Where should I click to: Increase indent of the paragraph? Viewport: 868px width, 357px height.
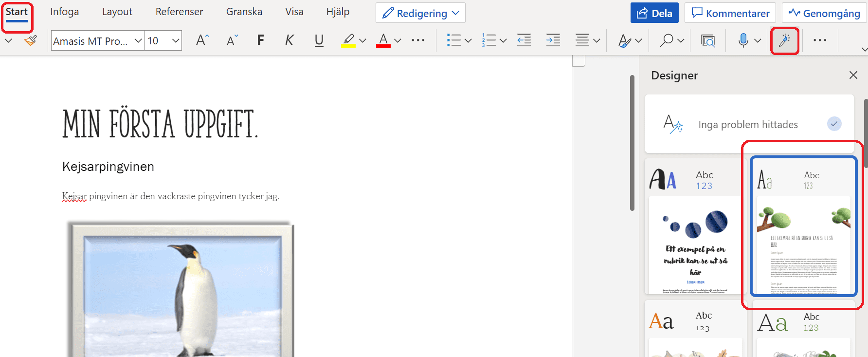[x=553, y=40]
